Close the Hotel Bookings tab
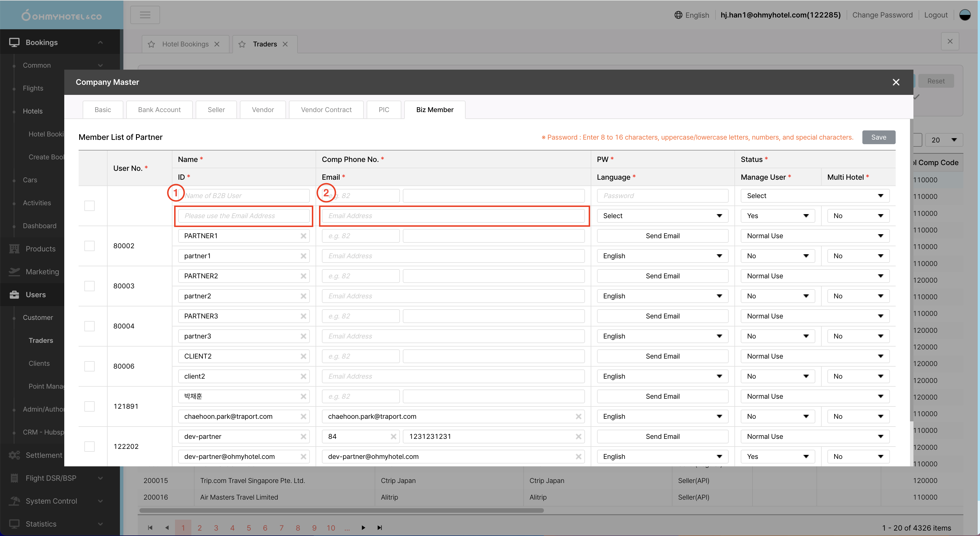This screenshot has height=536, width=980. coord(217,44)
